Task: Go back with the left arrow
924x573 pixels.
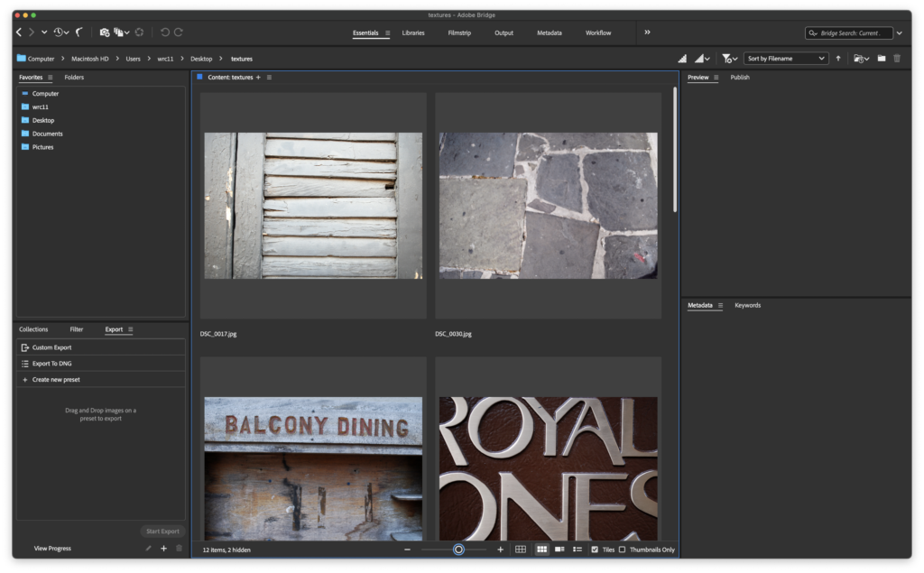Action: (x=19, y=32)
